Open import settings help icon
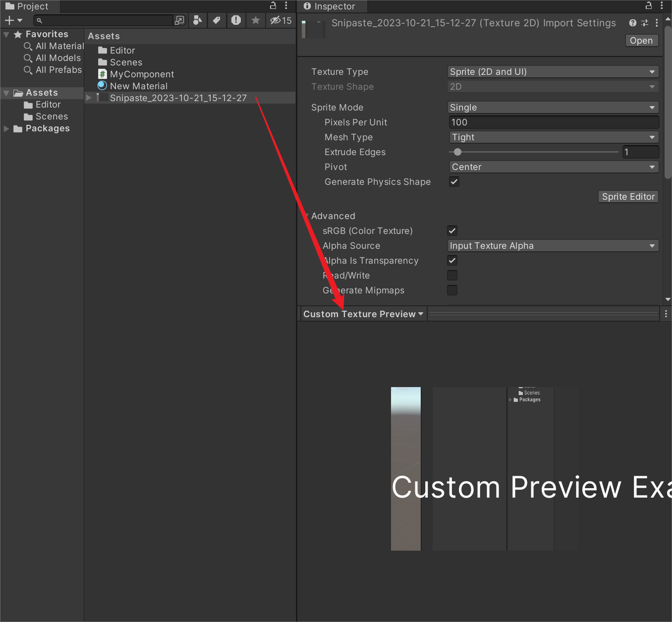The image size is (672, 622). pos(633,23)
